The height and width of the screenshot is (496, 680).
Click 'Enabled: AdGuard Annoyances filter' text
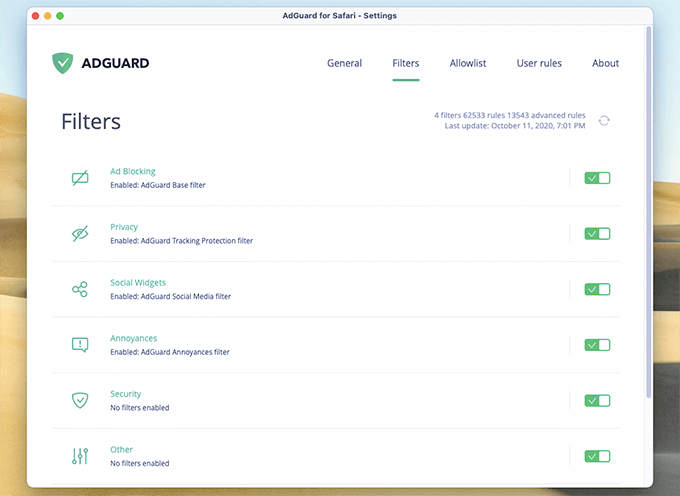pyautogui.click(x=170, y=352)
